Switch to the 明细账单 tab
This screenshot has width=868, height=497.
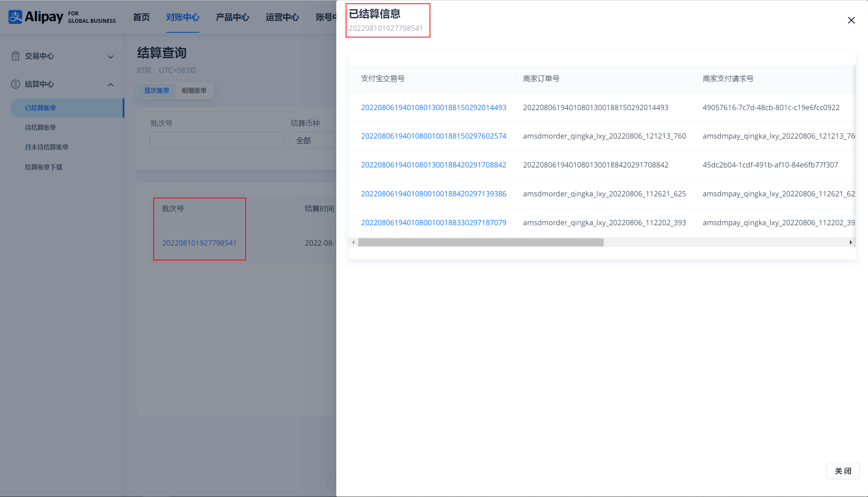pos(194,90)
